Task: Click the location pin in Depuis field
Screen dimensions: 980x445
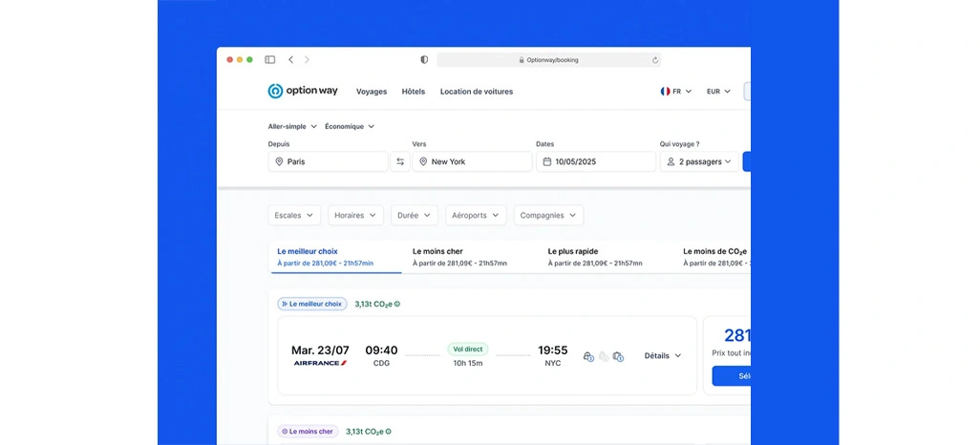Action: click(x=279, y=161)
